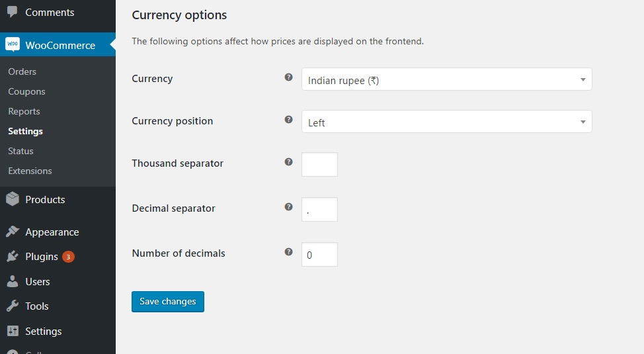Open the Coupons submenu item
644x354 pixels.
[x=26, y=91]
